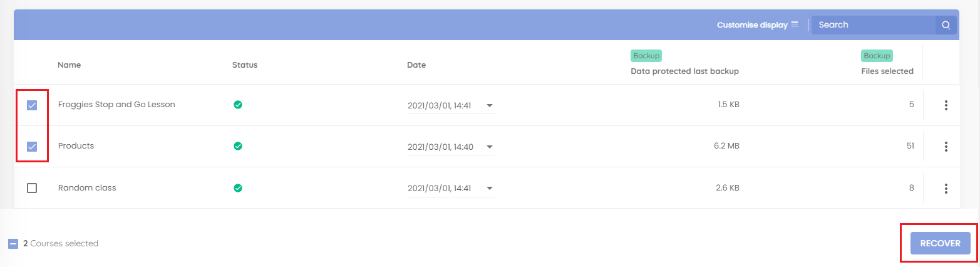Deselect all via Courses selected checkbox
This screenshot has height=267, width=980.
tap(13, 244)
